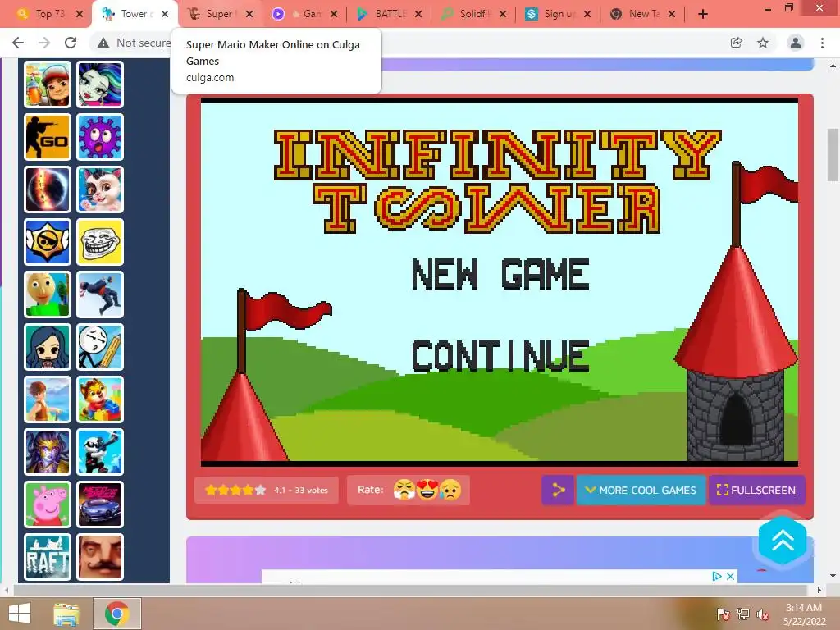The height and width of the screenshot is (630, 840).
Task: Open the Windows Start menu
Action: click(20, 614)
